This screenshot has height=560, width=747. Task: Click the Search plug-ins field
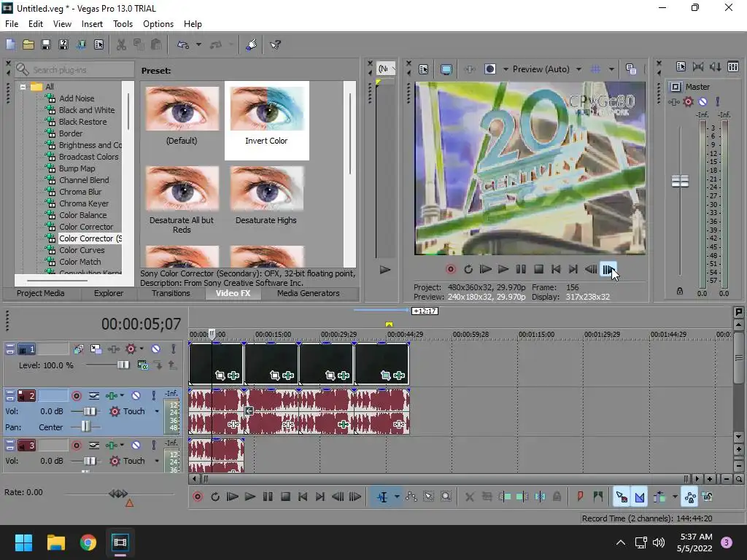click(75, 69)
